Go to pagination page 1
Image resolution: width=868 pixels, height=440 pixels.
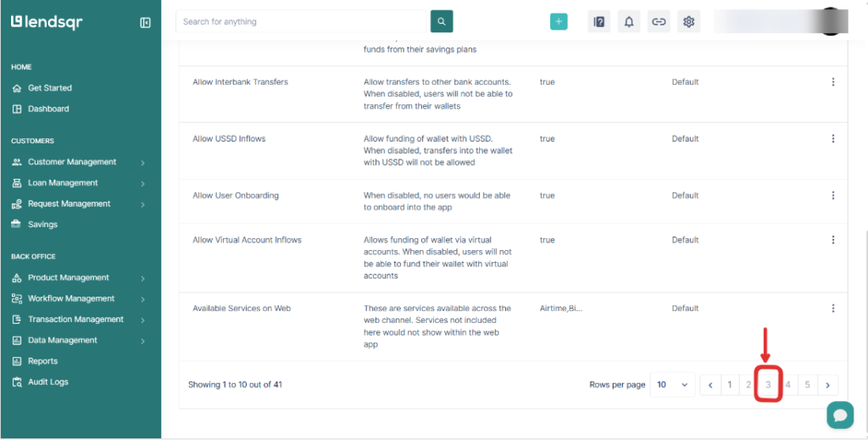tap(730, 385)
